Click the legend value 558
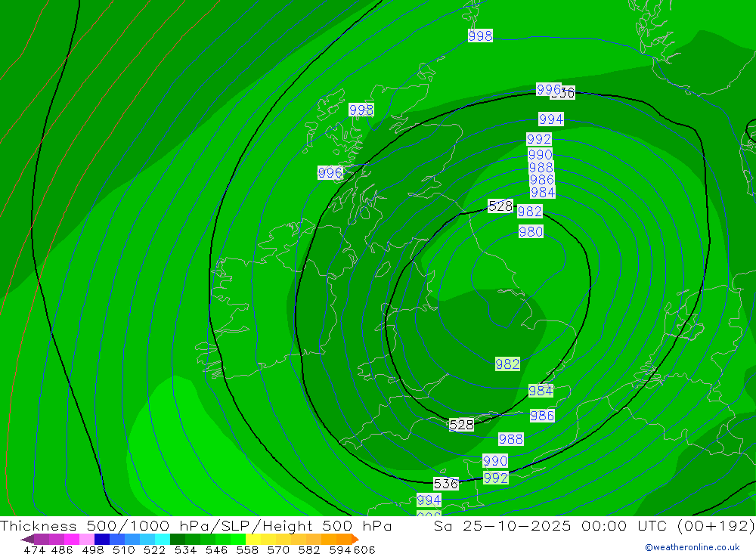This screenshot has width=756, height=554. [x=247, y=549]
